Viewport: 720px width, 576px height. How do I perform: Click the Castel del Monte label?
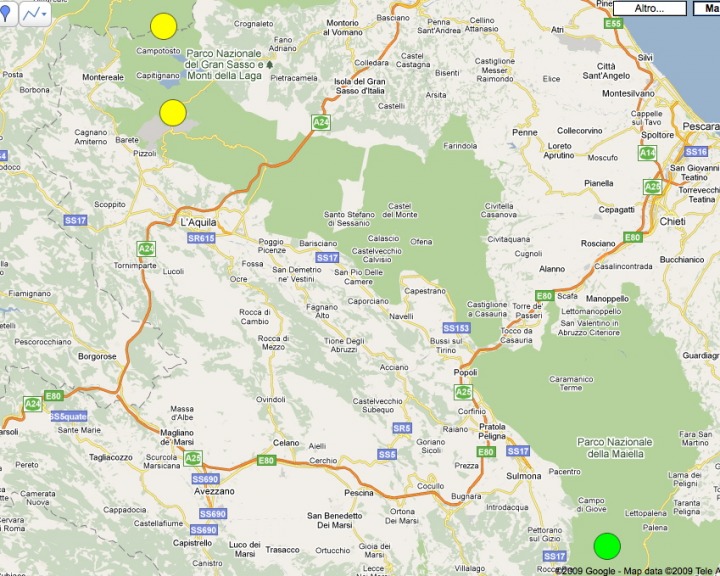[x=399, y=210]
